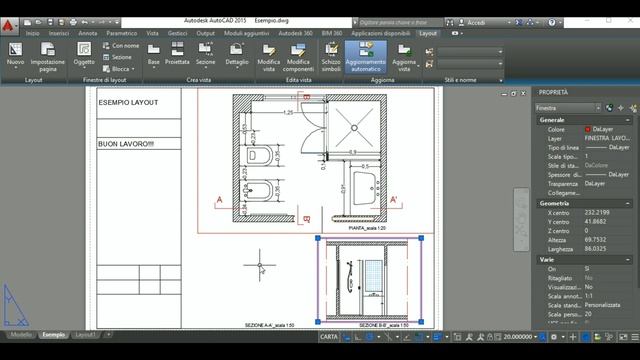
Task: Click the search keyword input field
Action: point(400,22)
